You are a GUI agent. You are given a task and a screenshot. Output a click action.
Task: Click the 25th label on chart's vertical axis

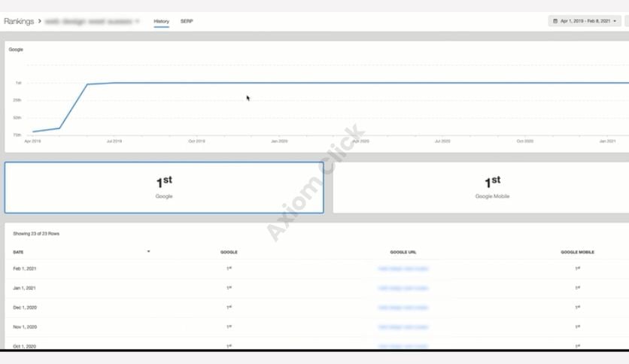17,100
